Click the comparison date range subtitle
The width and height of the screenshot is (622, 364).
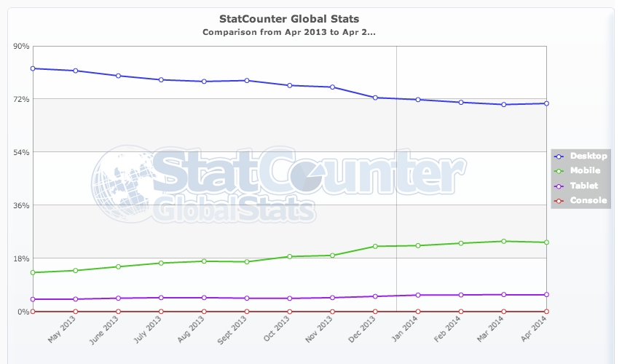pyautogui.click(x=289, y=33)
